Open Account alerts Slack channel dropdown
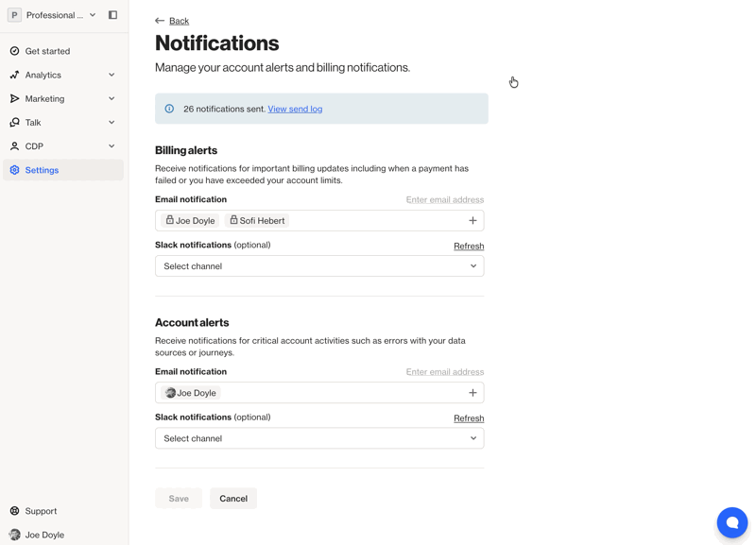 [319, 438]
